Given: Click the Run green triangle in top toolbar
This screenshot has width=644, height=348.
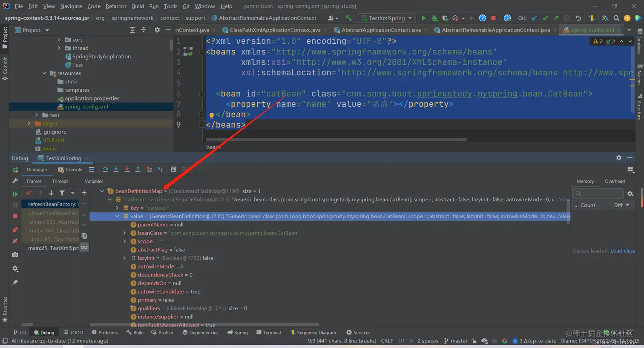Looking at the screenshot, I should [x=423, y=18].
